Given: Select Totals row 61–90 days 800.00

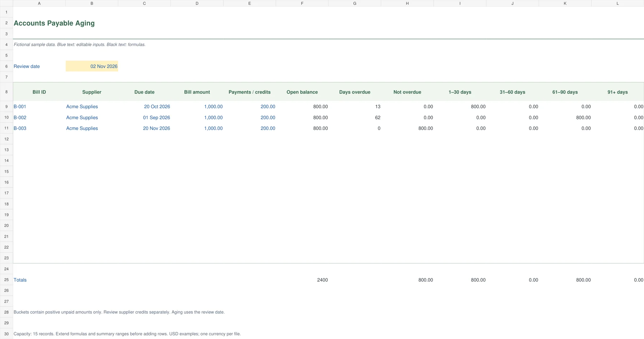Looking at the screenshot, I should [565, 280].
